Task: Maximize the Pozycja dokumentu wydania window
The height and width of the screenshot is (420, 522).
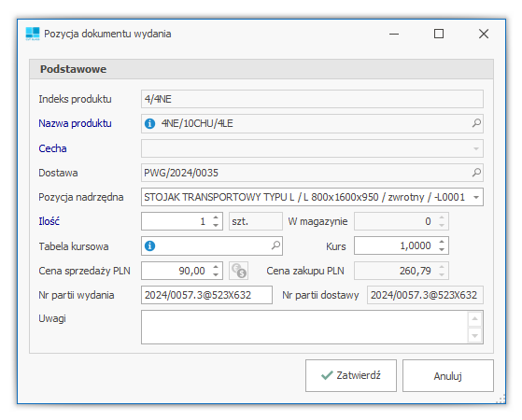Action: tap(439, 34)
